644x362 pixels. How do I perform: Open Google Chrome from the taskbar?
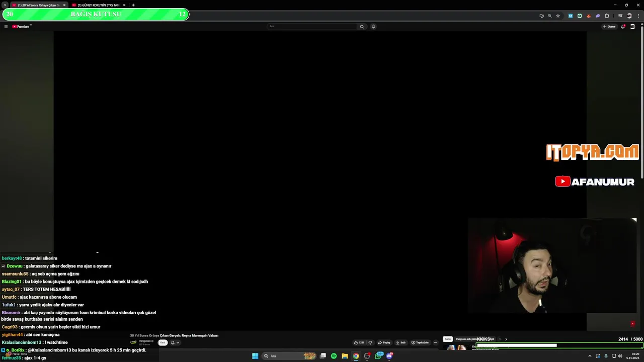(x=356, y=356)
